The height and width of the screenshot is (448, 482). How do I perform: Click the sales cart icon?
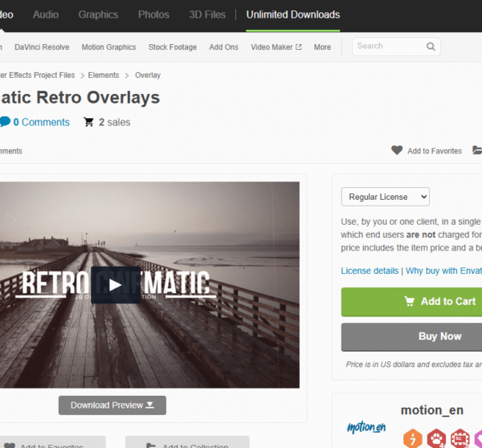(88, 122)
